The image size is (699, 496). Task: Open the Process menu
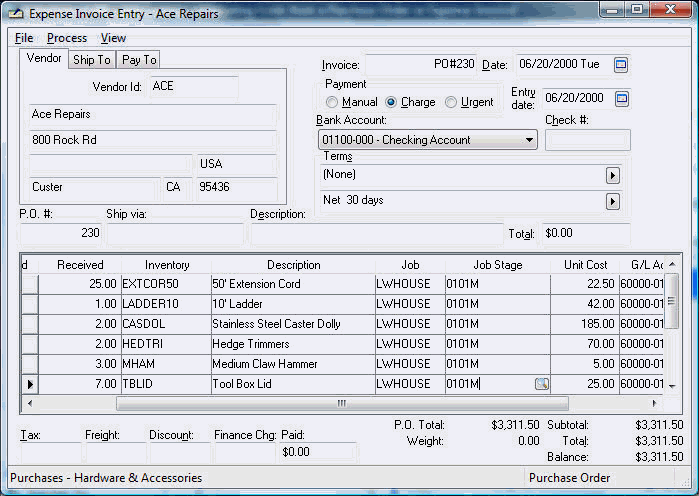[x=67, y=38]
